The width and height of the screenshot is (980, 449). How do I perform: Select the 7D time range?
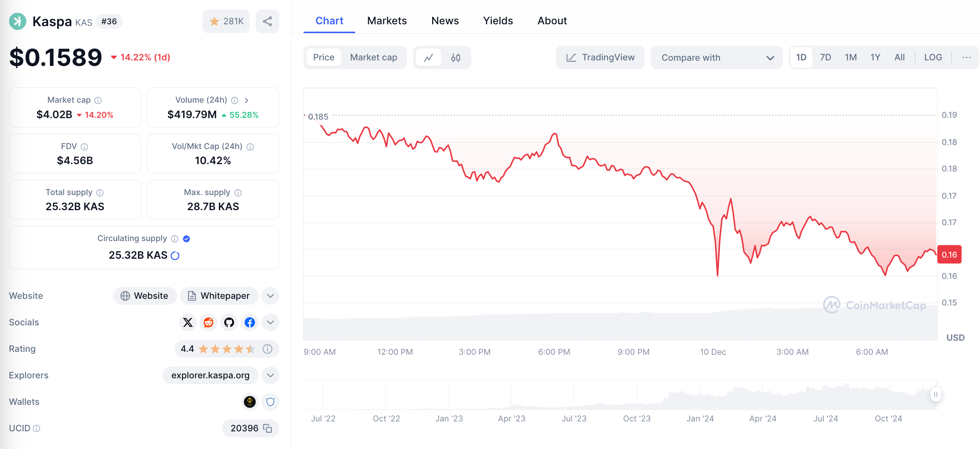(x=825, y=57)
